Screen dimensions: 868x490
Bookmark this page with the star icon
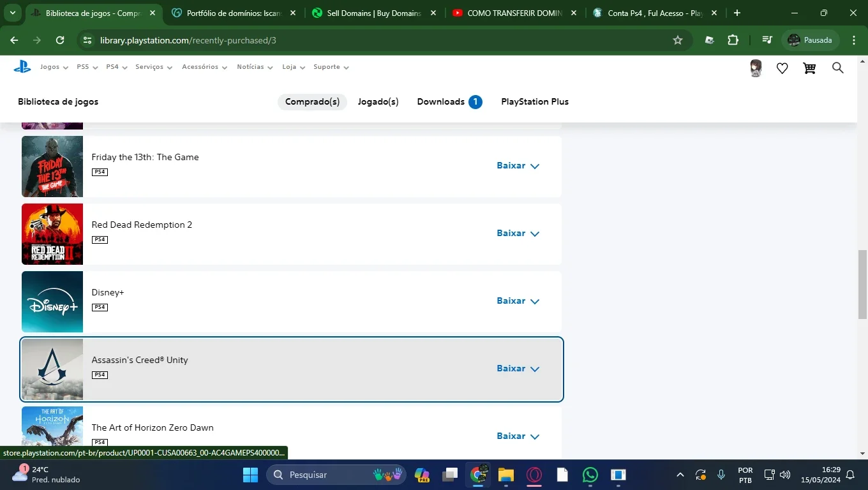[x=678, y=40]
